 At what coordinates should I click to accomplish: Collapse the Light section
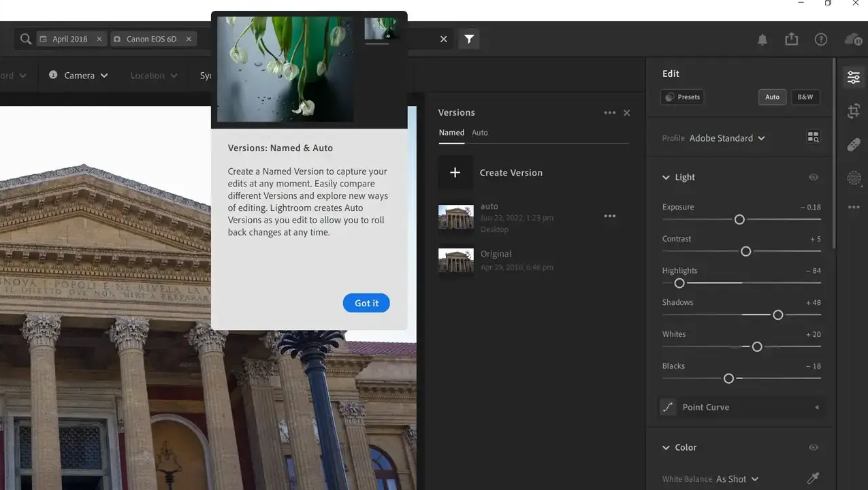(666, 178)
